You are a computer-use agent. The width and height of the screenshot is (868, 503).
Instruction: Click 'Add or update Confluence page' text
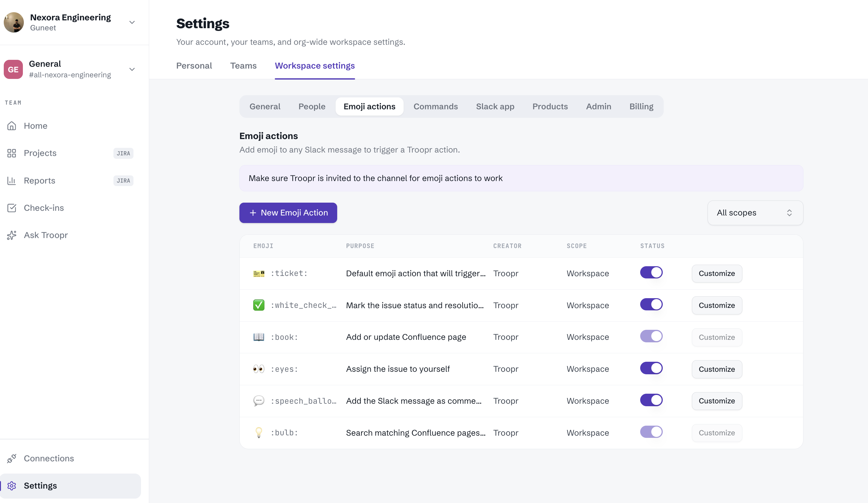pos(406,337)
